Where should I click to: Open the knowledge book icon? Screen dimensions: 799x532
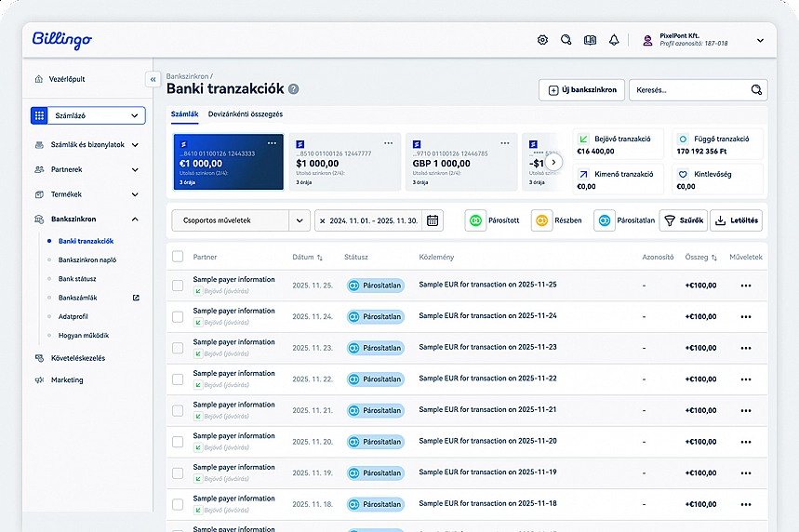point(590,40)
